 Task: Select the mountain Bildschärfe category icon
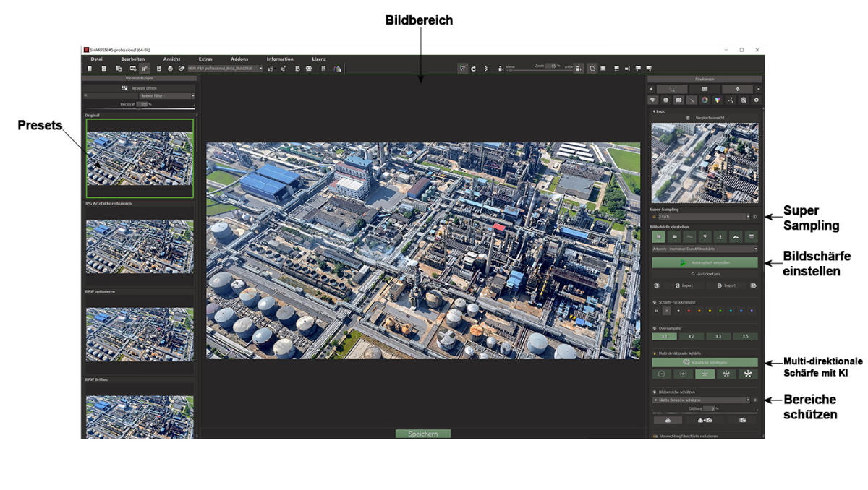(x=736, y=236)
